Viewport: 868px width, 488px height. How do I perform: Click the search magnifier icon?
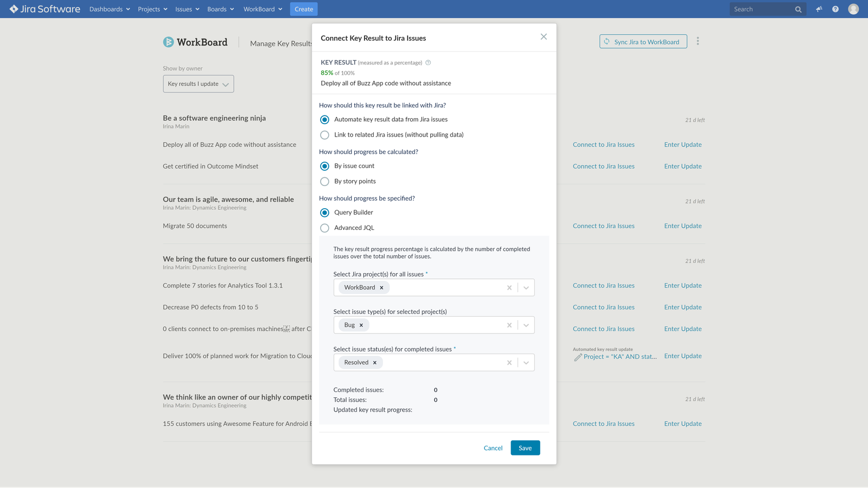pos(798,9)
